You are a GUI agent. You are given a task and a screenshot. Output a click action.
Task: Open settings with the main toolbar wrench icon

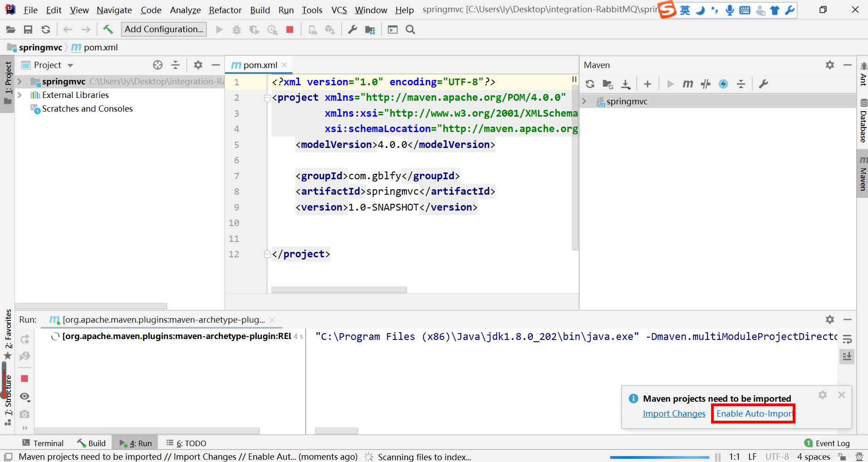click(352, 29)
